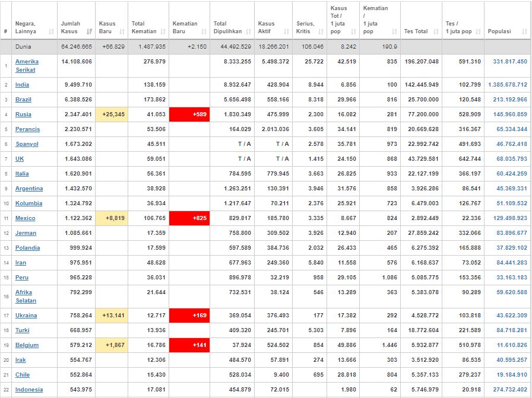
Task: Click Mexico population link 129.498.923
Action: 510,218
